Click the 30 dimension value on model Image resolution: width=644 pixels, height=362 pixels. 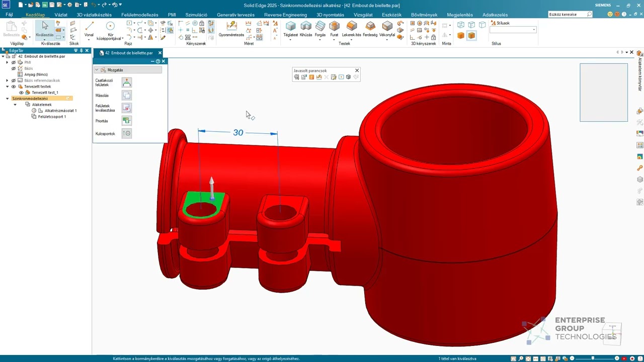[238, 133]
